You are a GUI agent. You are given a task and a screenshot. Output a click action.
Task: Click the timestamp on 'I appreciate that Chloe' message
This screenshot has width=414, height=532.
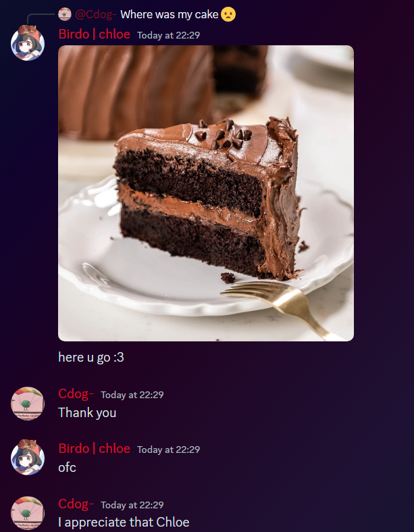[x=132, y=505]
